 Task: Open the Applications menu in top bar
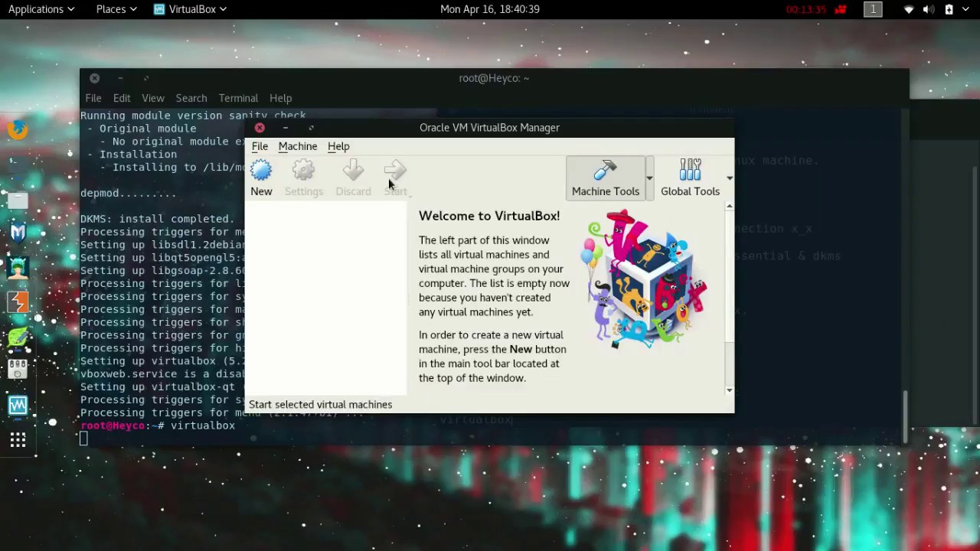[x=41, y=9]
